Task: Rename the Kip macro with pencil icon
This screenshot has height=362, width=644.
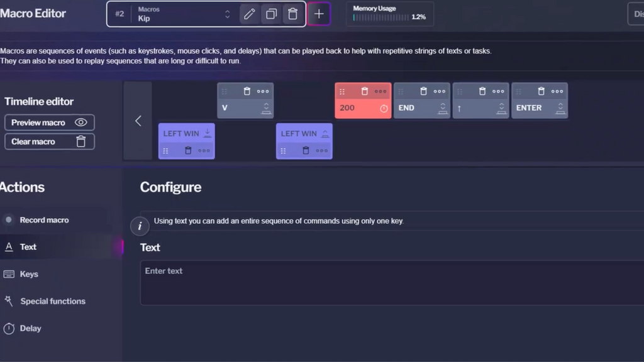Action: pos(249,14)
